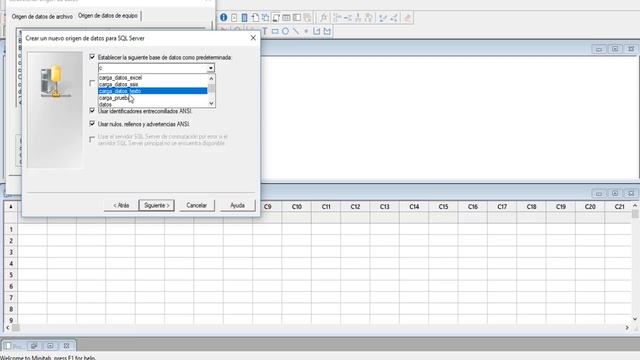Image resolution: width=640 pixels, height=360 pixels.
Task: Choose carga_datos_excel from the list
Action: pos(153,78)
